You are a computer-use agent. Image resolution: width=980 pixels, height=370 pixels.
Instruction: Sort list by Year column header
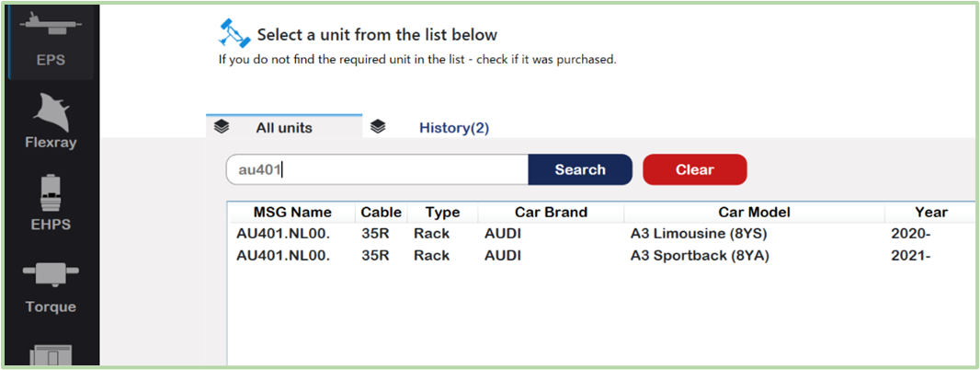click(930, 212)
